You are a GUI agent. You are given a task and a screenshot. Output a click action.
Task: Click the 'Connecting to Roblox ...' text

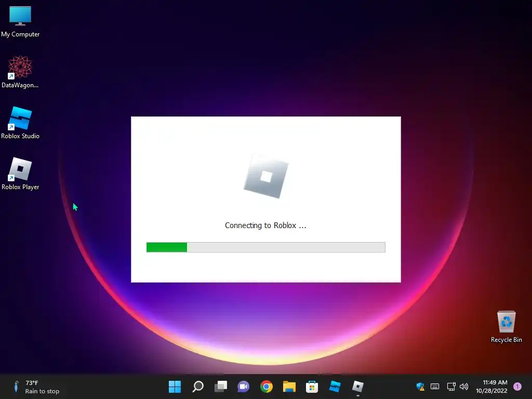(265, 225)
